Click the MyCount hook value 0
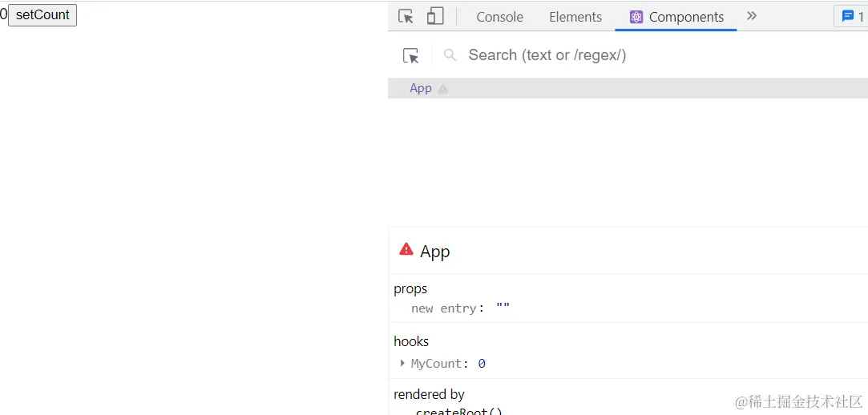This screenshot has width=868, height=415. (x=482, y=364)
